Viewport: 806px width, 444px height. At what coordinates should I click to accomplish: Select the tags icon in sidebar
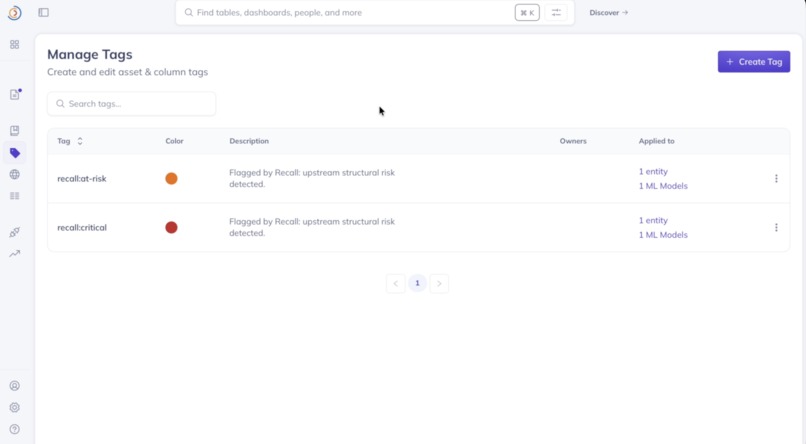[14, 153]
